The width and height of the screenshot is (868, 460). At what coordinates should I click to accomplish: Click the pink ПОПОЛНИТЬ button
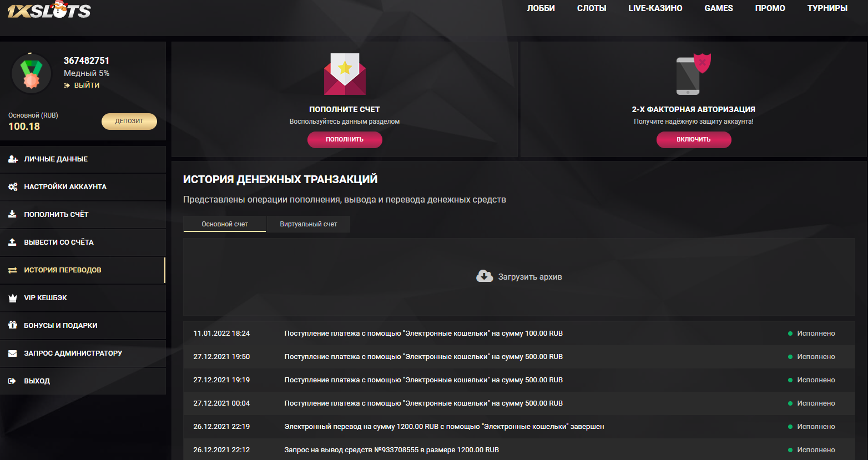tap(345, 139)
